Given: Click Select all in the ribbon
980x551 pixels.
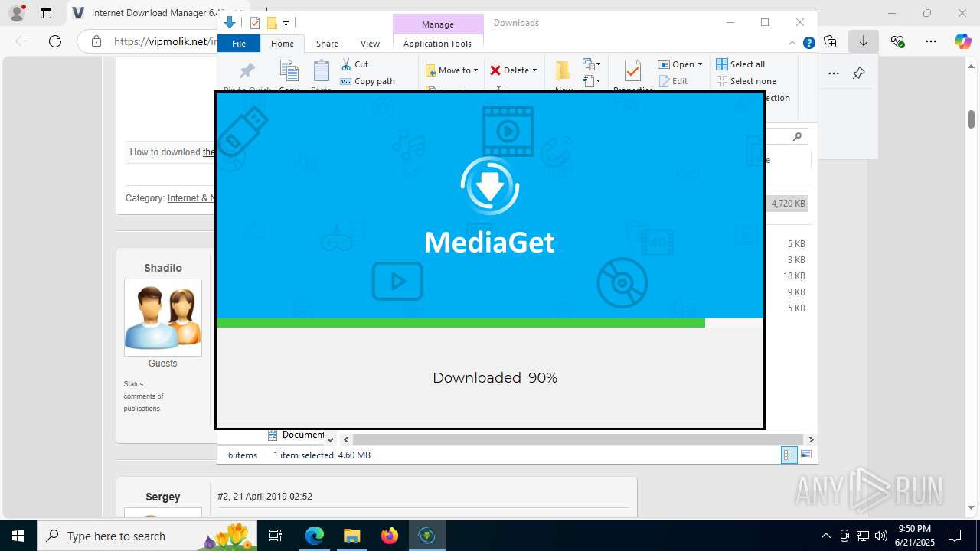Looking at the screenshot, I should pyautogui.click(x=740, y=64).
